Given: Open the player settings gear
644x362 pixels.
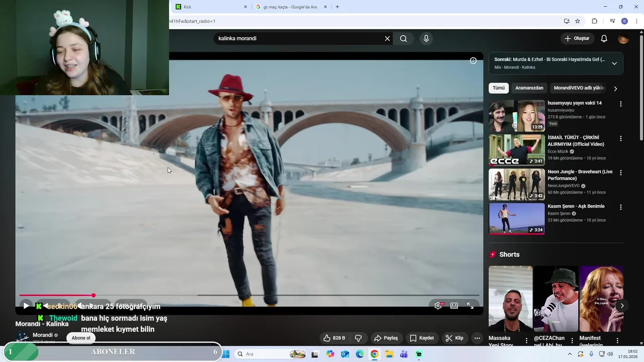Looking at the screenshot, I should point(438,306).
